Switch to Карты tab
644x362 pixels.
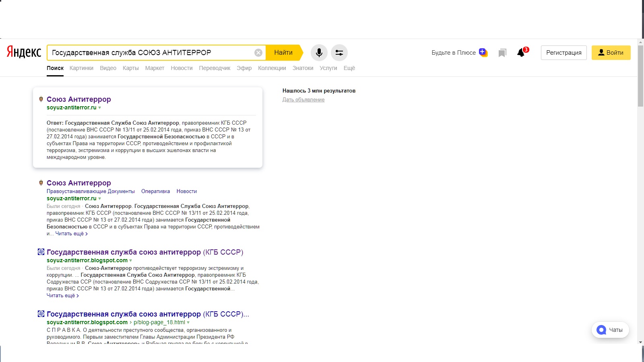(131, 68)
